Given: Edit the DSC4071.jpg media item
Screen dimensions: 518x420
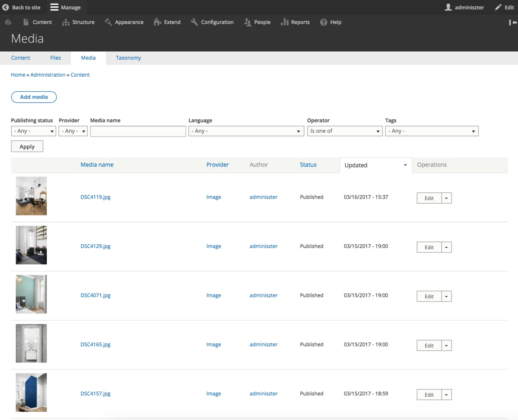Looking at the screenshot, I should (429, 297).
